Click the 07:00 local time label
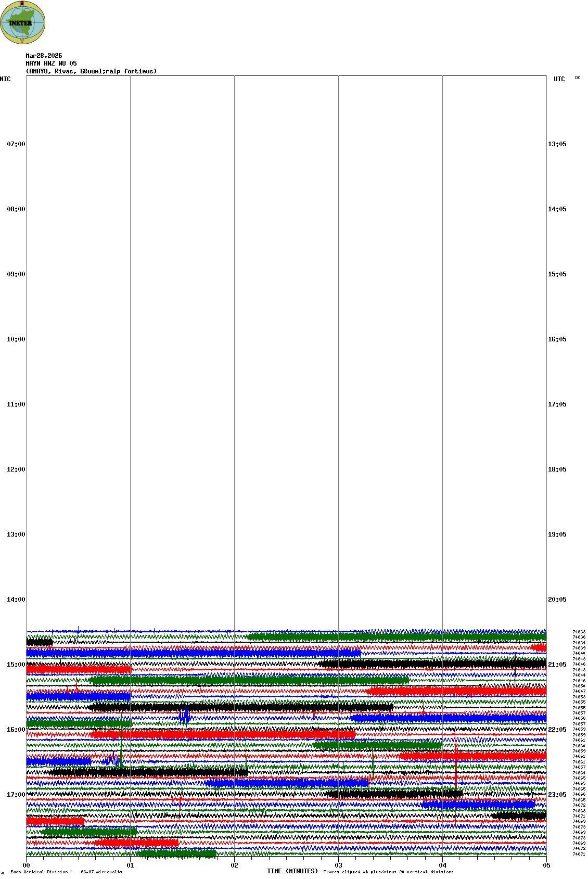The height and width of the screenshot is (879, 588). tap(16, 144)
